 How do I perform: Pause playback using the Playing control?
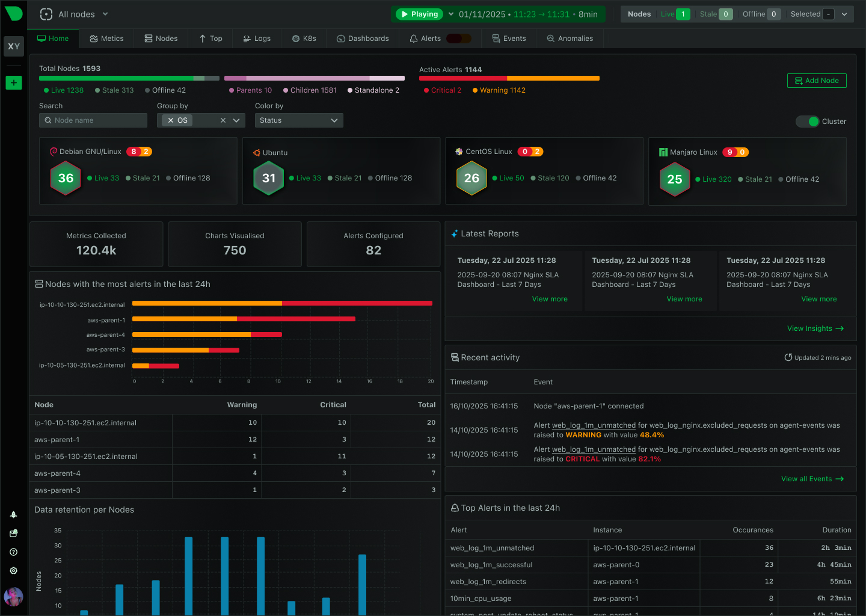(x=419, y=13)
